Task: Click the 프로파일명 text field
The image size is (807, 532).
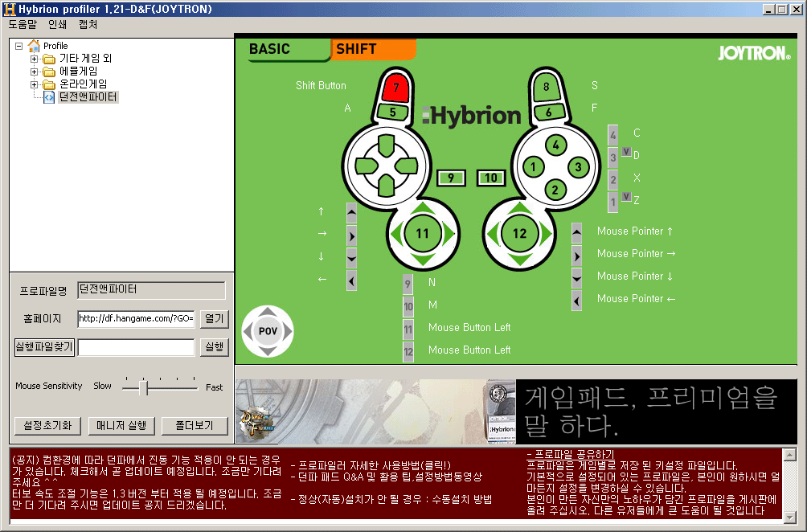Action: [x=151, y=290]
